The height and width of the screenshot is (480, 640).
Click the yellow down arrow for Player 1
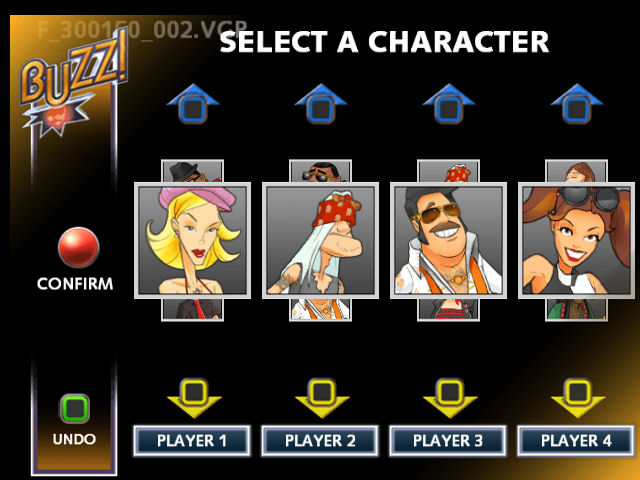pos(194,398)
